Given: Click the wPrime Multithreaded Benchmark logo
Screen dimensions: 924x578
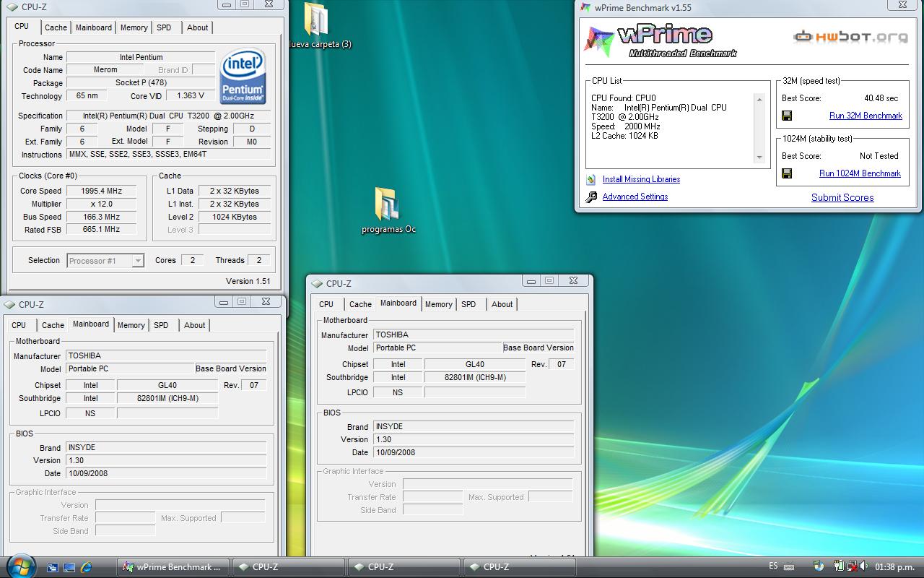Looking at the screenshot, I should click(x=661, y=40).
